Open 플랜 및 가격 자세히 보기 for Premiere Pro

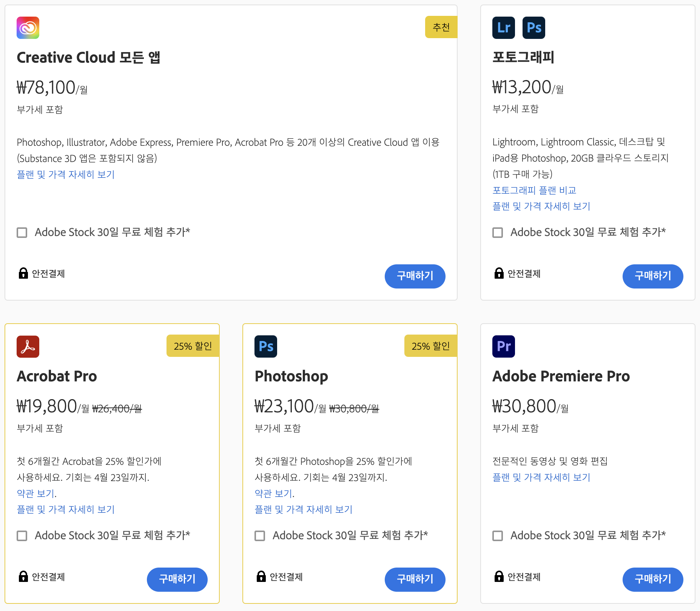point(541,477)
